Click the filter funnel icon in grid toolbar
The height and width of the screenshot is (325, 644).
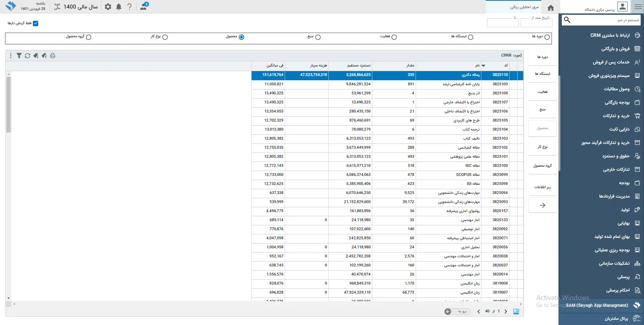[x=19, y=56]
